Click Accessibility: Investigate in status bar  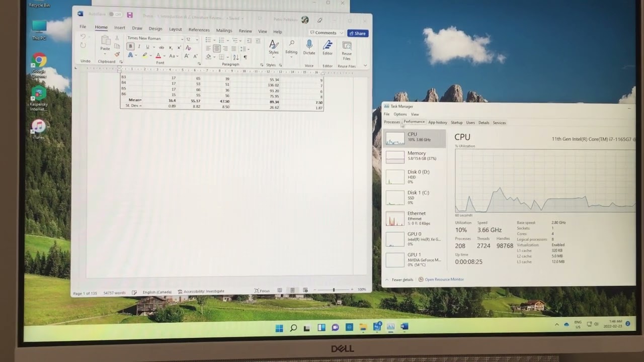pyautogui.click(x=200, y=291)
